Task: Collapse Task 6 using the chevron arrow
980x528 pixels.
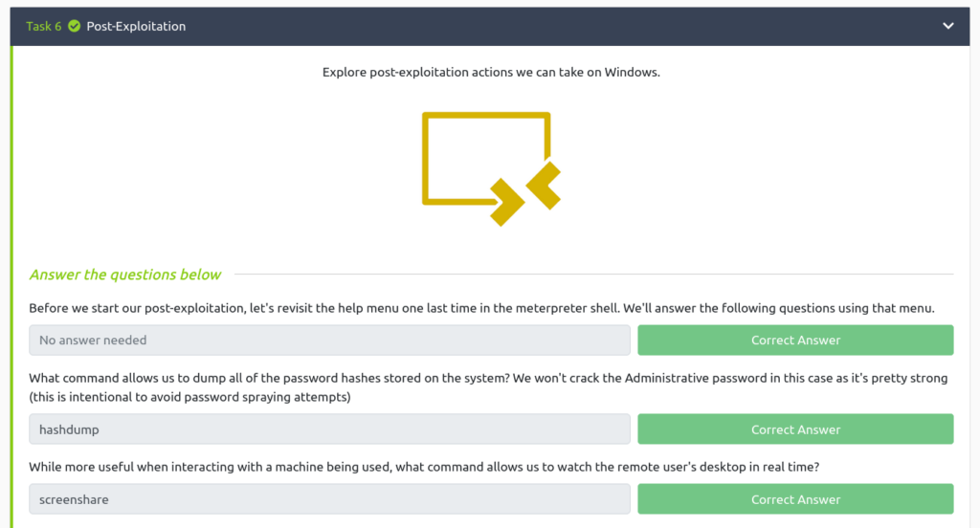Action: pyautogui.click(x=948, y=26)
